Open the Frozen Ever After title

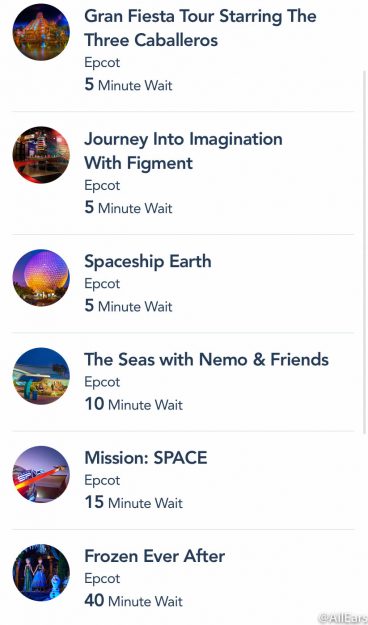(155, 556)
